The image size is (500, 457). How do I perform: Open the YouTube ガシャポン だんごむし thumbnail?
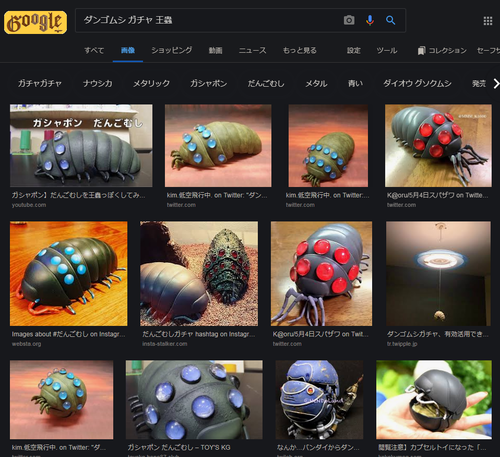pyautogui.click(x=81, y=145)
